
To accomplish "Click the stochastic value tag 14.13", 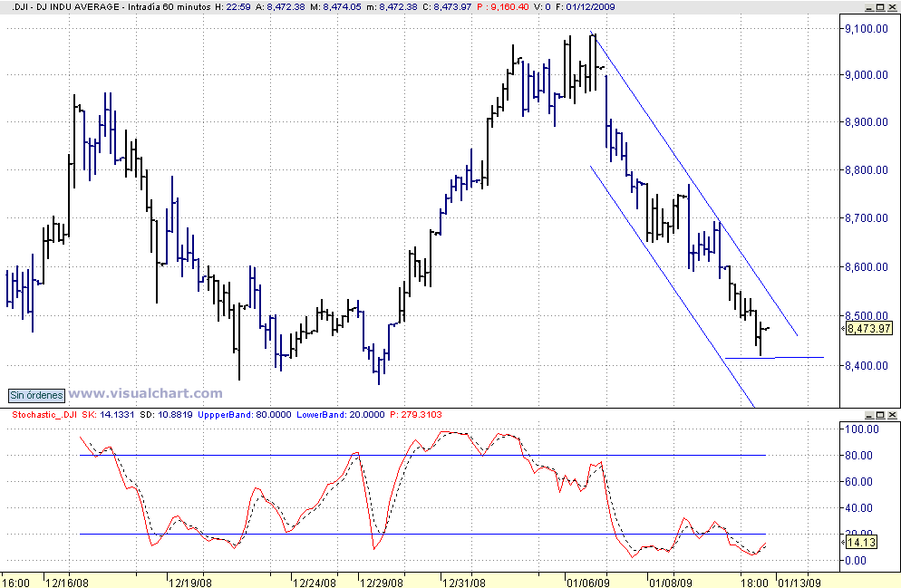I will pyautogui.click(x=858, y=543).
